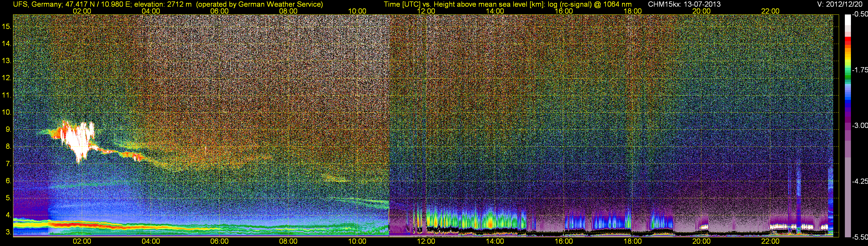The height and width of the screenshot is (246, 868).
Task: Click the 9. km label on the height axis
Action: click(8, 129)
